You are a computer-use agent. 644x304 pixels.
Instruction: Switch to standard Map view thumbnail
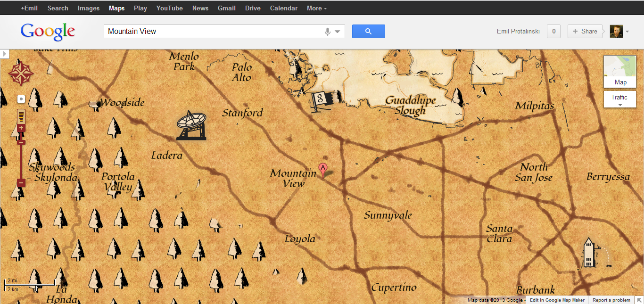[x=620, y=72]
